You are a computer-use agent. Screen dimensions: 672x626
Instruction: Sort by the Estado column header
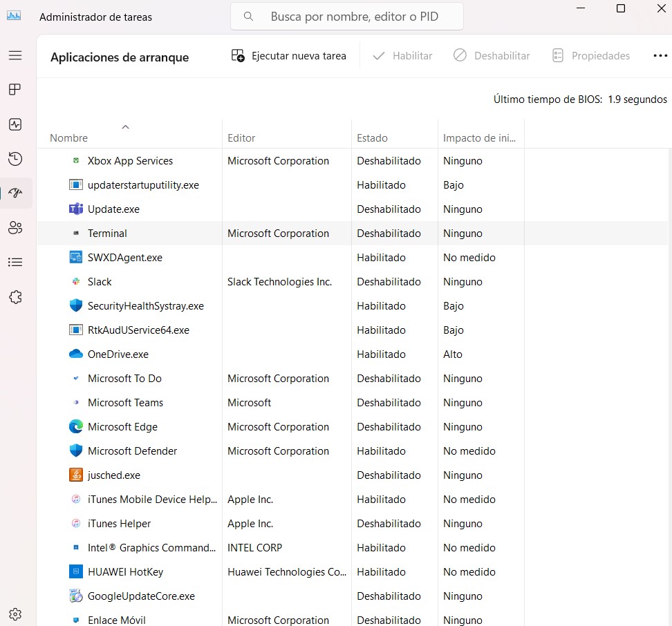pyautogui.click(x=372, y=138)
